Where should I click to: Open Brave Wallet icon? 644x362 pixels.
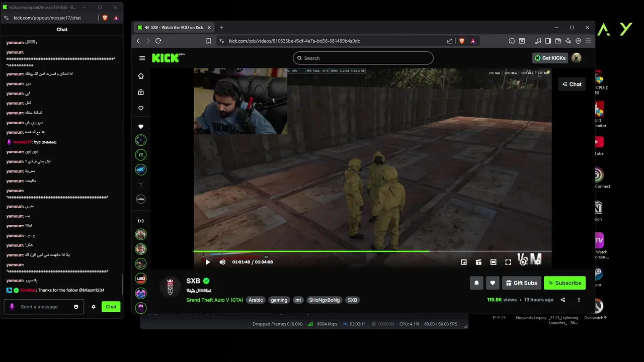click(558, 41)
